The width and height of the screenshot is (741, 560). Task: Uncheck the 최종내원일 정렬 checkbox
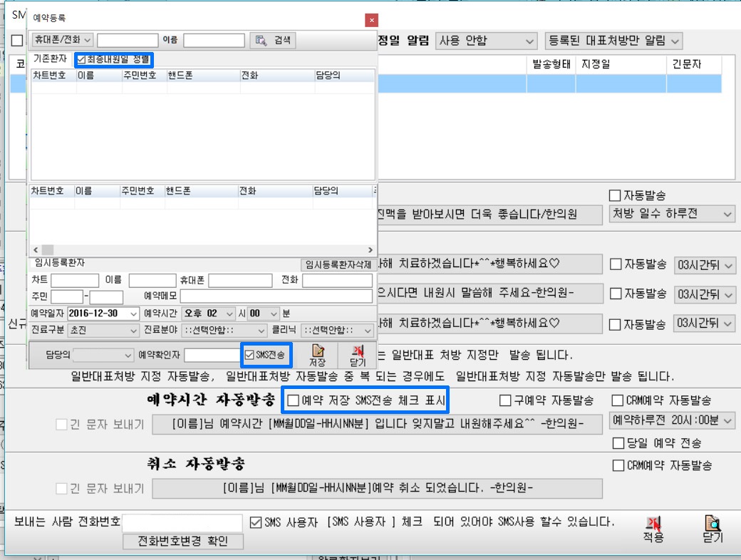(x=81, y=59)
